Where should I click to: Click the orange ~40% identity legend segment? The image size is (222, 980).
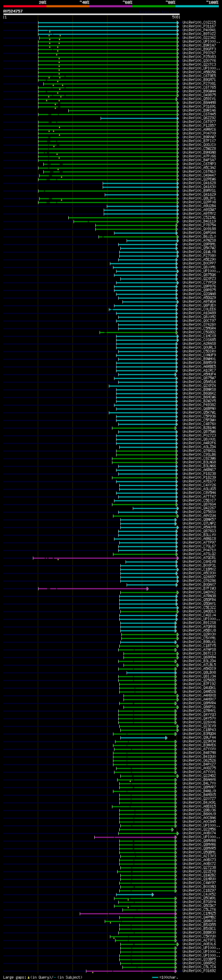68,6
